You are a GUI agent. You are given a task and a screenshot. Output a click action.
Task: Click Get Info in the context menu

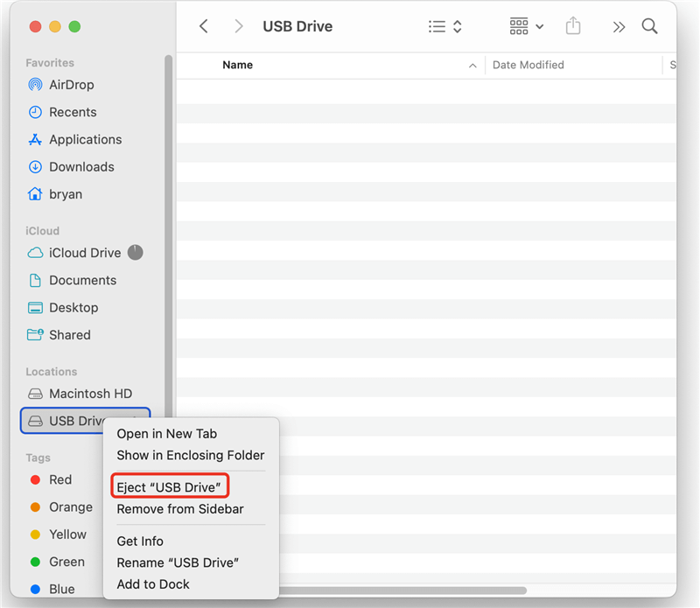click(138, 541)
